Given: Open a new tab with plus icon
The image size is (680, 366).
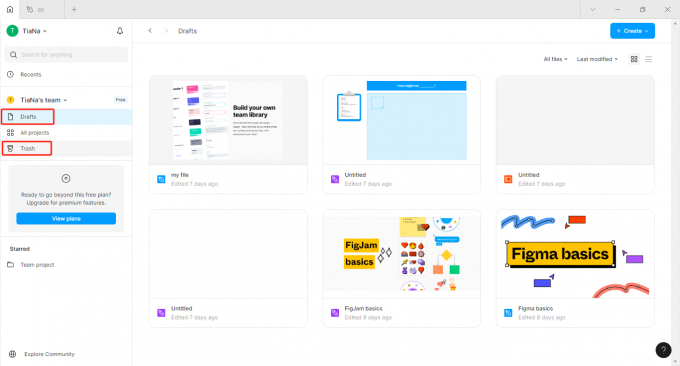Looking at the screenshot, I should (x=74, y=9).
